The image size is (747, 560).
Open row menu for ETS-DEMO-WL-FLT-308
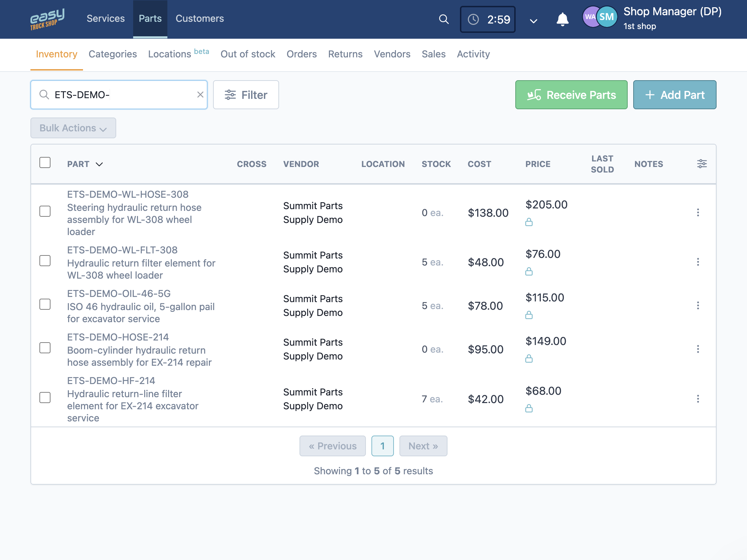click(698, 262)
